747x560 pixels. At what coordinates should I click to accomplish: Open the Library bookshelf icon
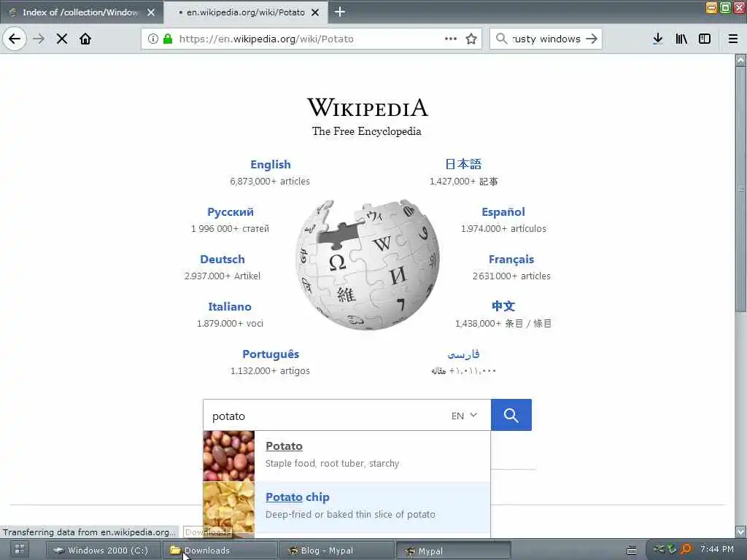click(x=681, y=39)
